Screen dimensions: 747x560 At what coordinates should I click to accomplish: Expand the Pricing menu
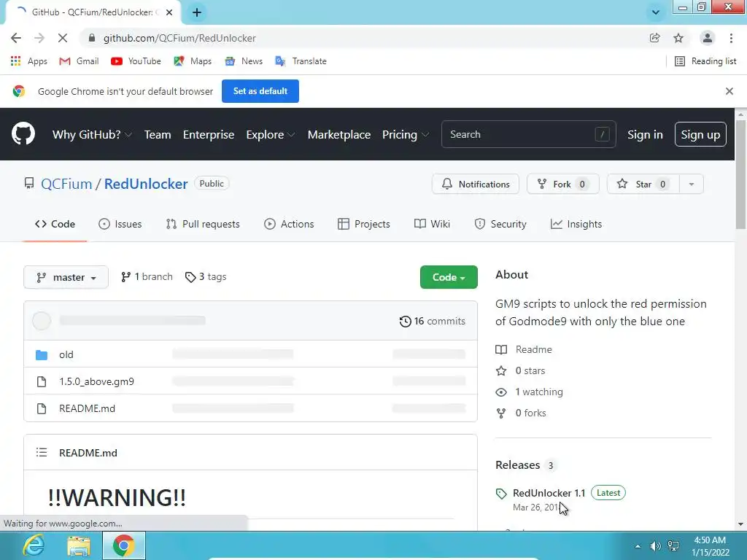pos(406,134)
